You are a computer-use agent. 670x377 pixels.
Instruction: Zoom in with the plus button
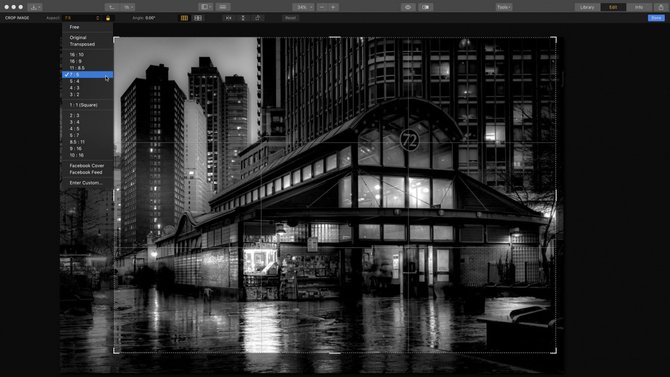[333, 7]
